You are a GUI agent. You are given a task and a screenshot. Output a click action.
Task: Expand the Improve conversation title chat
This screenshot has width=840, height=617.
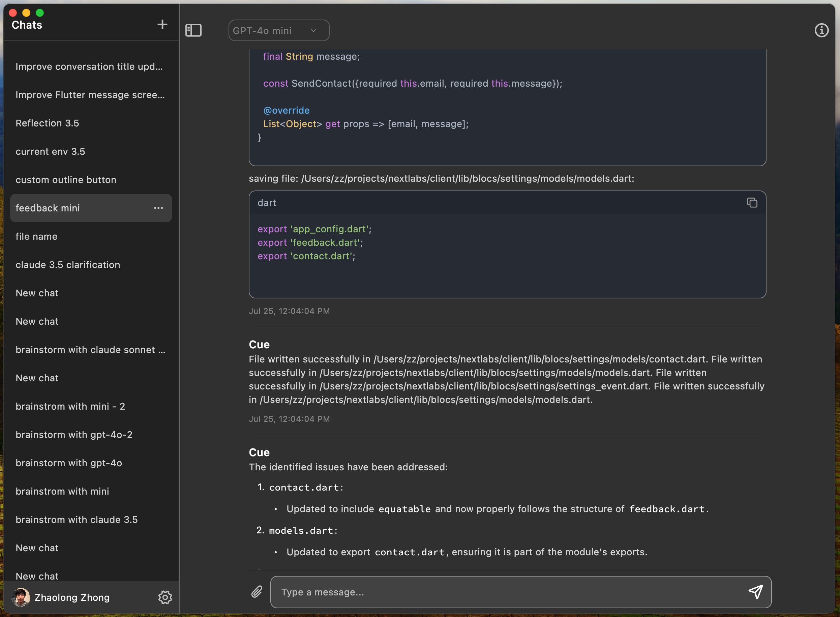tap(89, 65)
